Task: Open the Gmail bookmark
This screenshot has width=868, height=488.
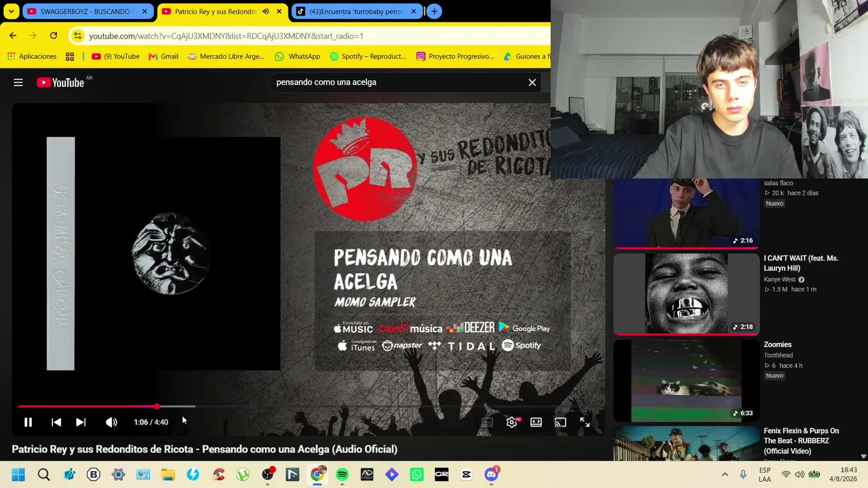Action: (163, 56)
